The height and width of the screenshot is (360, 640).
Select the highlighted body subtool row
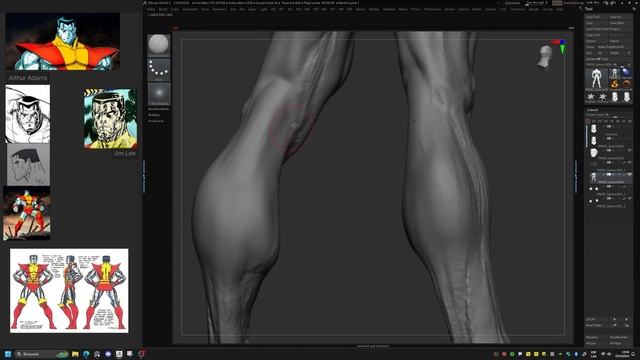click(x=610, y=177)
